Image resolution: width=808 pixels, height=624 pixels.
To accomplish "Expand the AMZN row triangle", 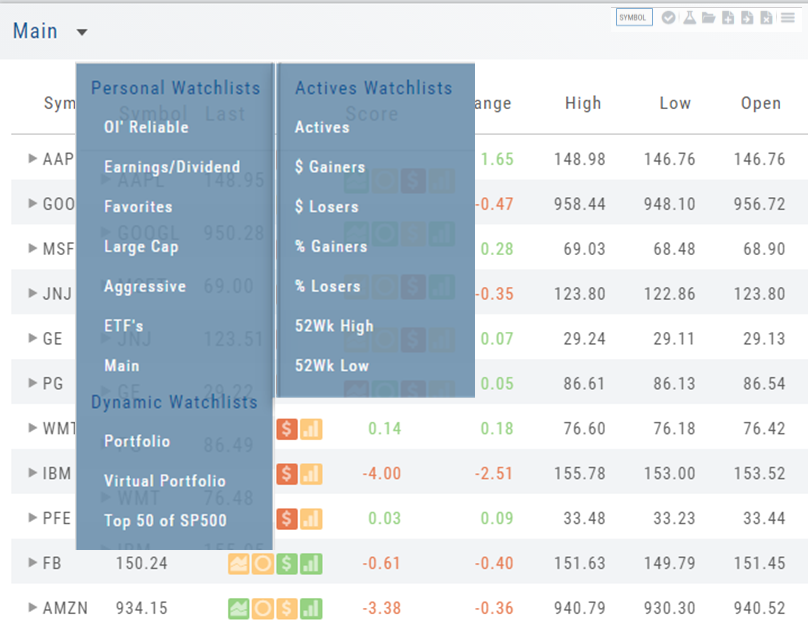I will point(33,608).
